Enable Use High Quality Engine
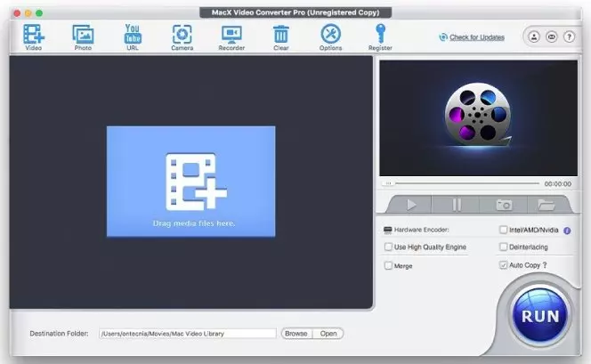 point(388,247)
